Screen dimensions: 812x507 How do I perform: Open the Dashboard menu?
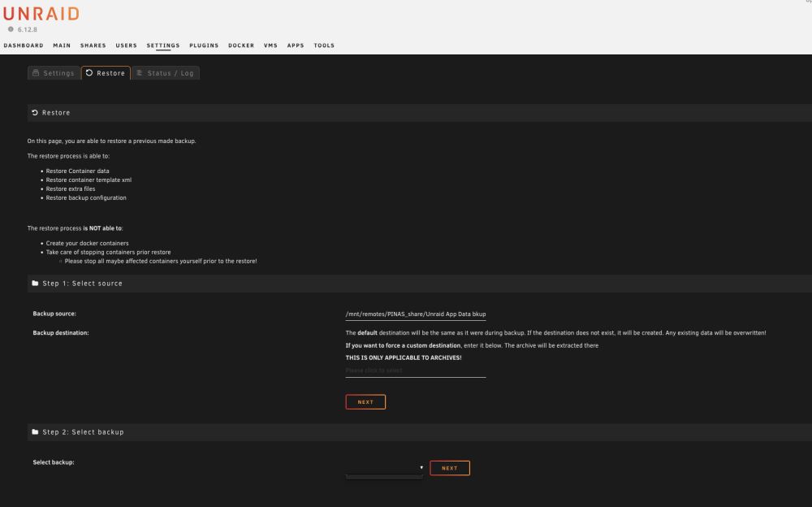tap(24, 45)
